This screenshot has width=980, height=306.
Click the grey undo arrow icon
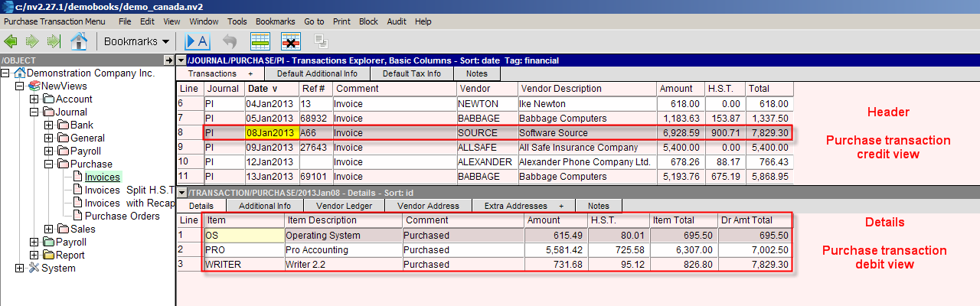click(230, 41)
